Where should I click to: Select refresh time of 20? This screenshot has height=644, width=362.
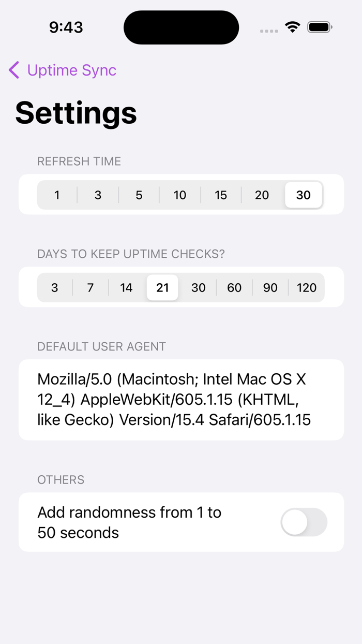(x=262, y=195)
